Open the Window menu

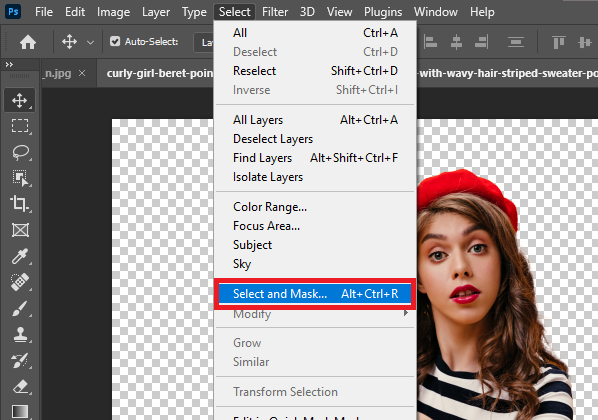[x=436, y=12]
